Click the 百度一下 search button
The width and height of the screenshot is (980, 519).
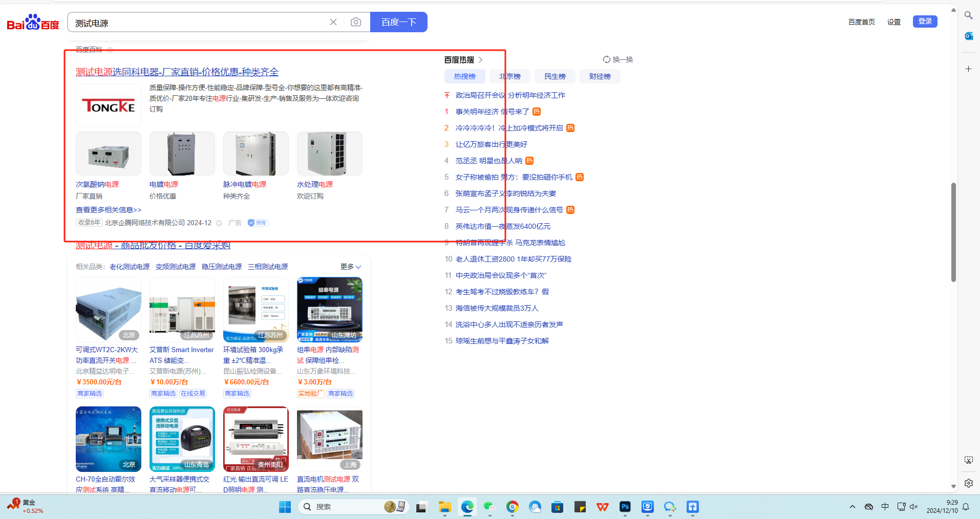[x=399, y=22]
